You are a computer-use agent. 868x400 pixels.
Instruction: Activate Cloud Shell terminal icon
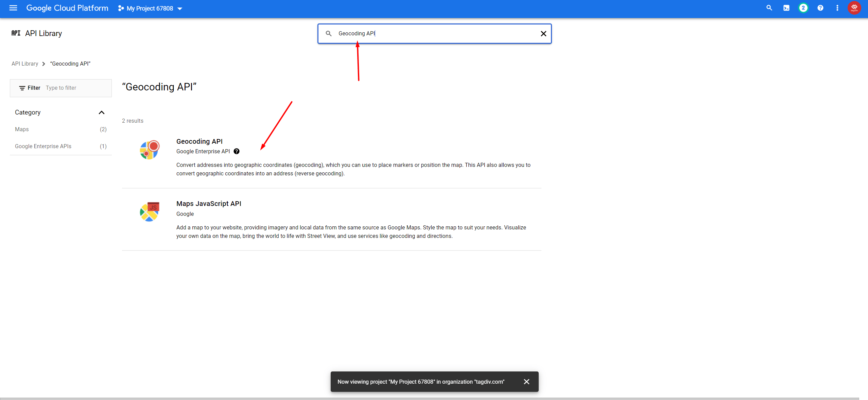click(x=786, y=8)
